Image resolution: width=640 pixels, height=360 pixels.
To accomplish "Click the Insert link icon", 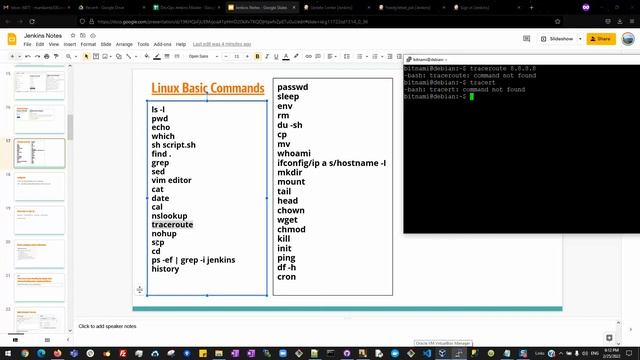I will click(x=309, y=56).
